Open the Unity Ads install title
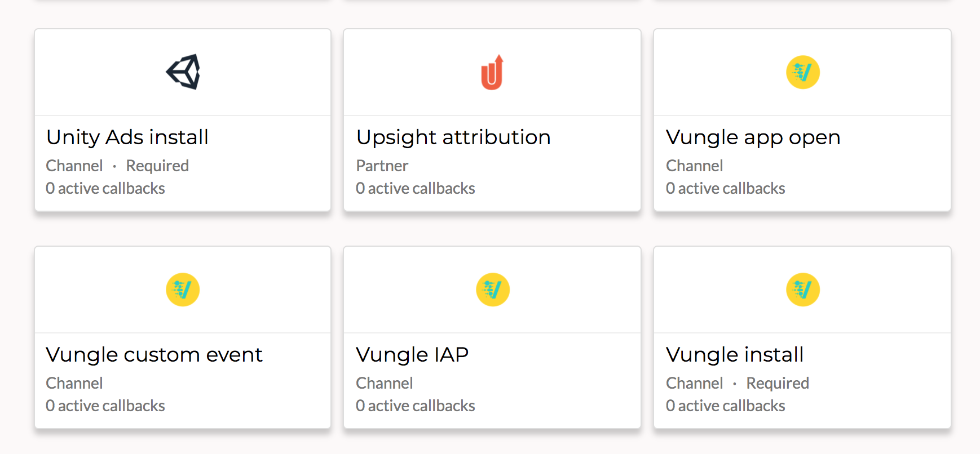This screenshot has width=980, height=454. [x=127, y=137]
